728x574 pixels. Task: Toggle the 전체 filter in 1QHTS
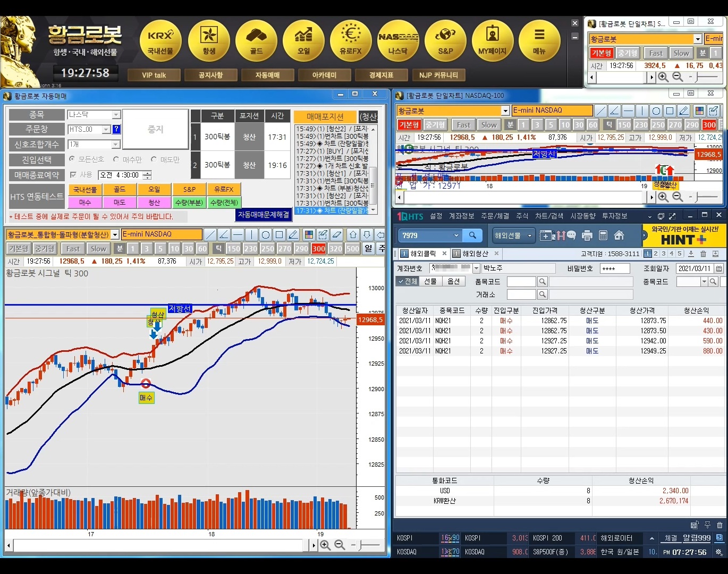tap(408, 281)
